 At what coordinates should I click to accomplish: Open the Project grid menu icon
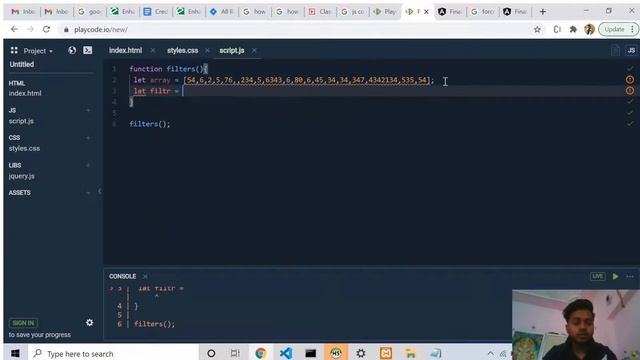pyautogui.click(x=14, y=50)
